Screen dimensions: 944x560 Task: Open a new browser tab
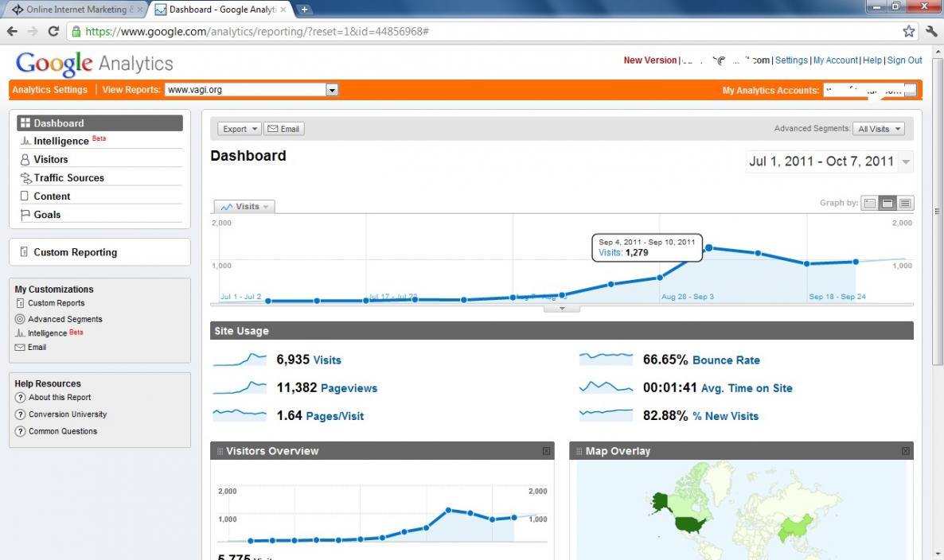point(304,10)
